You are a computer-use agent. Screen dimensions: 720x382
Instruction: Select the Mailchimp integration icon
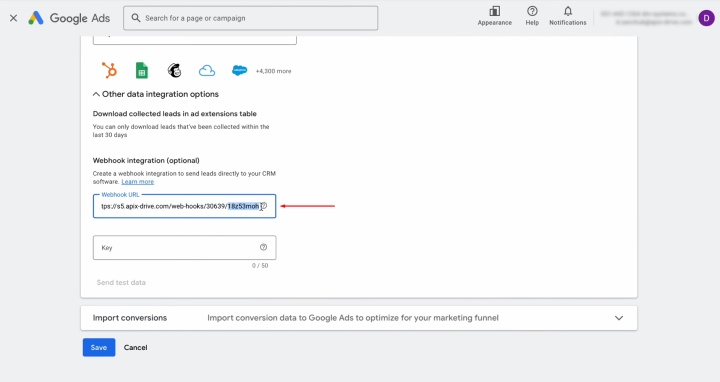coord(174,70)
